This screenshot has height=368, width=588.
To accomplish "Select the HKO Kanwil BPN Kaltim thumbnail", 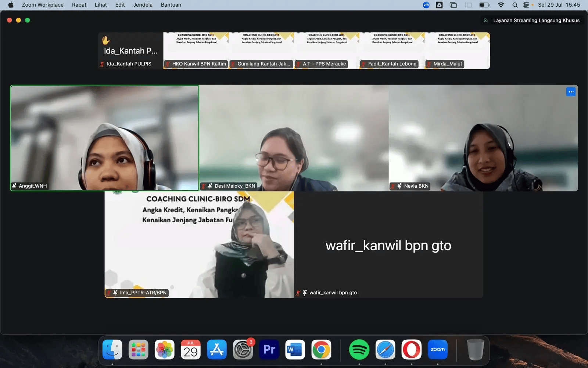I will pos(196,51).
